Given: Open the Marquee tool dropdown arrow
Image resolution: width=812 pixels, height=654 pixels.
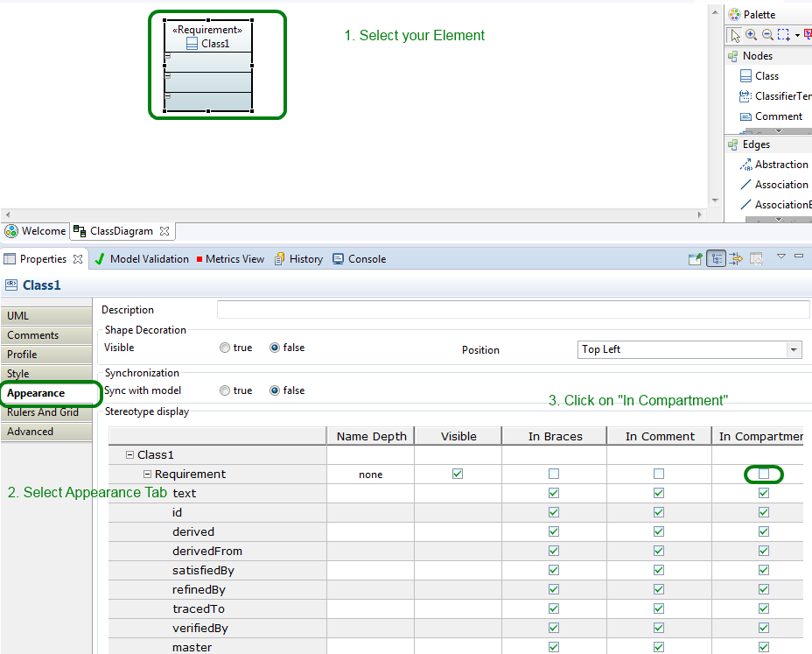Looking at the screenshot, I should pyautogui.click(x=797, y=35).
